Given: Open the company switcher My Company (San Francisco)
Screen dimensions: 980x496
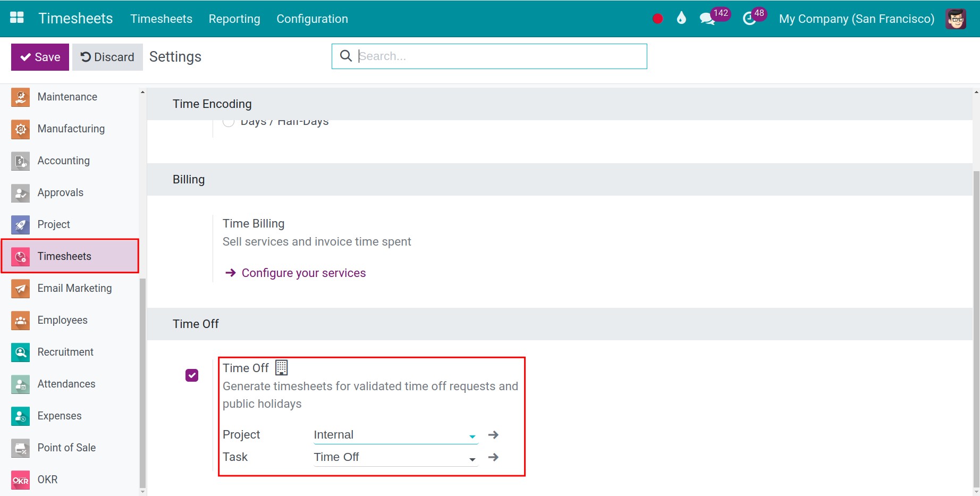Looking at the screenshot, I should pos(856,19).
